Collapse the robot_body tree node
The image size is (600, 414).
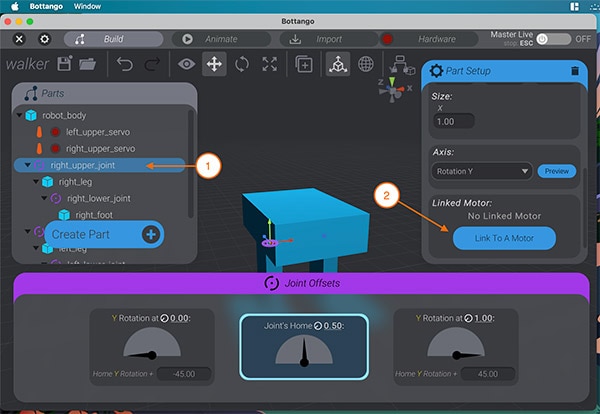[20, 116]
